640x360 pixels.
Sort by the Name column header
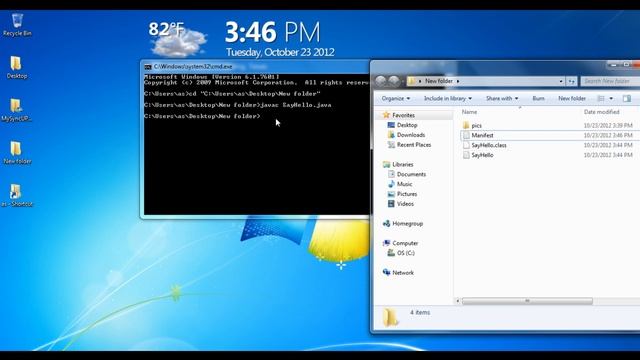coord(469,112)
